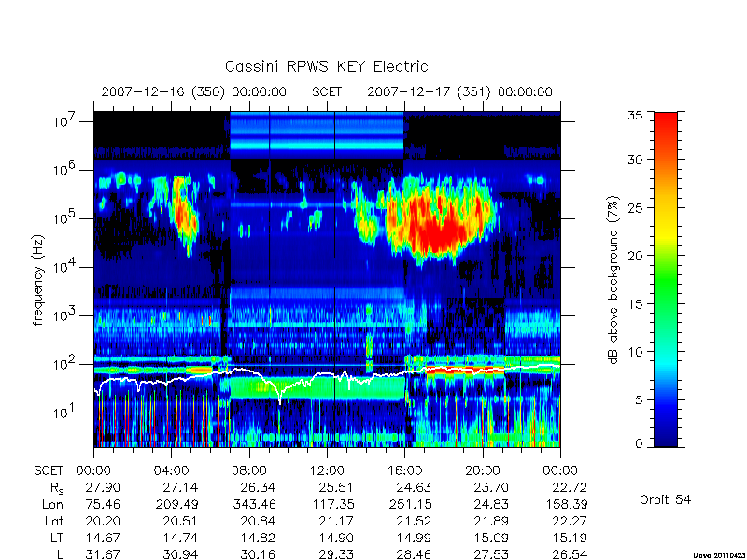Click the 'Orbit 54' label
Screen dimensions: 747x560
(665, 499)
